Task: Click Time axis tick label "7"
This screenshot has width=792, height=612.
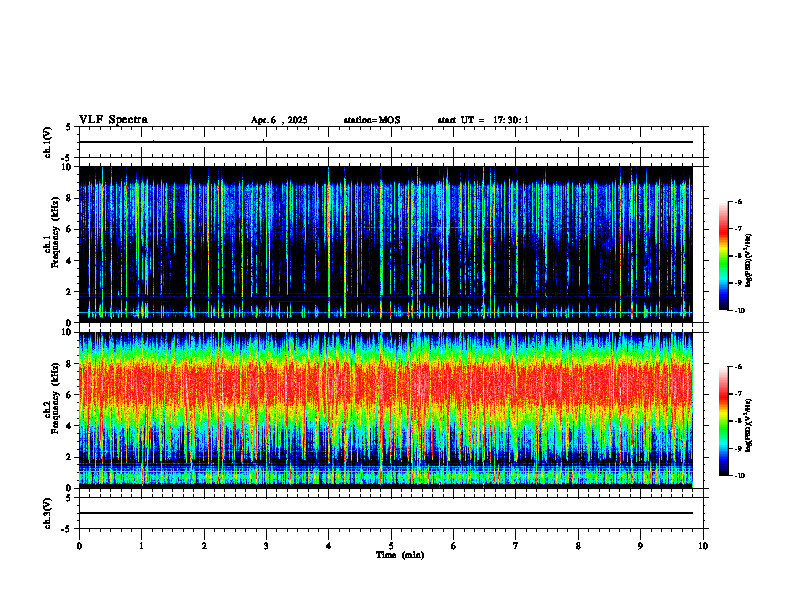Action: point(516,546)
